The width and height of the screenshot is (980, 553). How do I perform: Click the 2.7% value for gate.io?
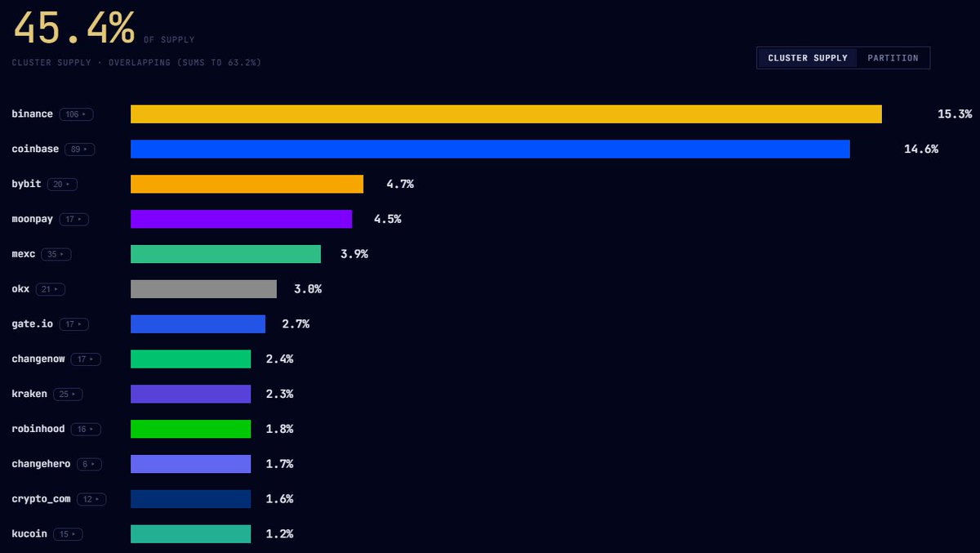pos(296,324)
